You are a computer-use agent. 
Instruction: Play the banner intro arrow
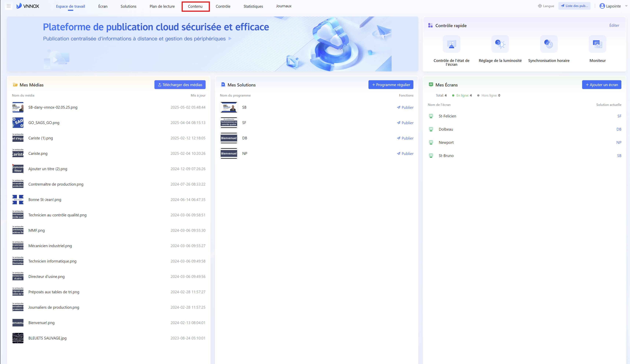tap(230, 39)
